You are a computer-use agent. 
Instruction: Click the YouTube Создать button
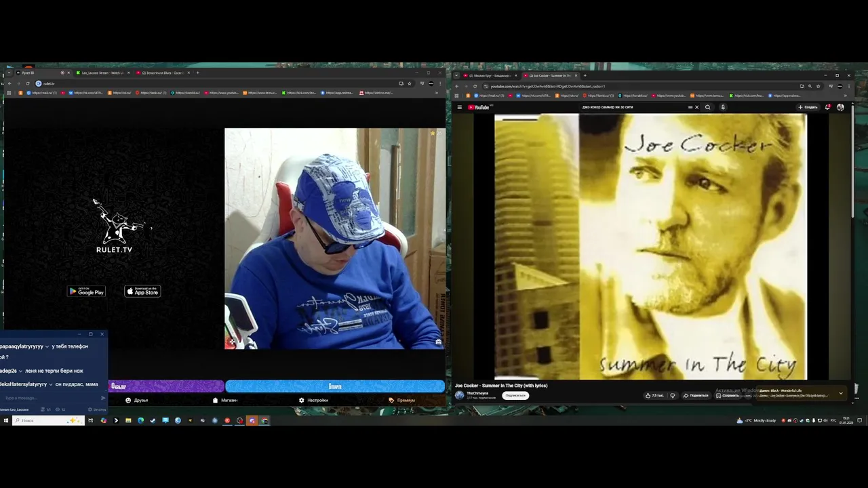(x=808, y=107)
